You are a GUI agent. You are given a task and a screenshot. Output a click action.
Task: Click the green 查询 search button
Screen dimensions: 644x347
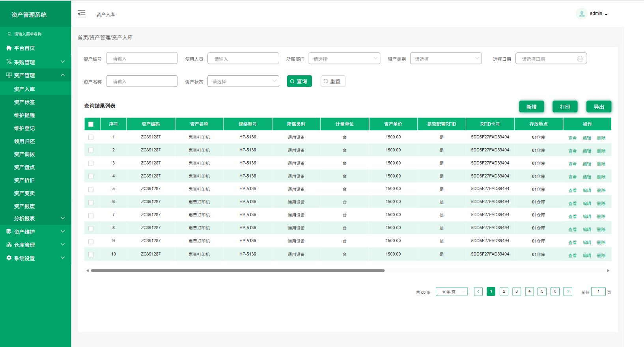299,81
